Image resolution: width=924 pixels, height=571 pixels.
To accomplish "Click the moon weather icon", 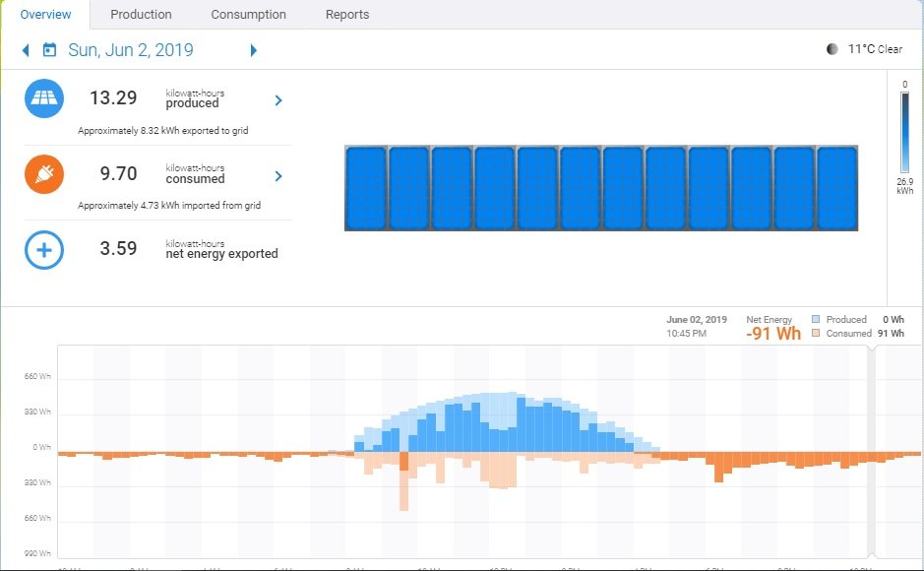I will tap(832, 49).
